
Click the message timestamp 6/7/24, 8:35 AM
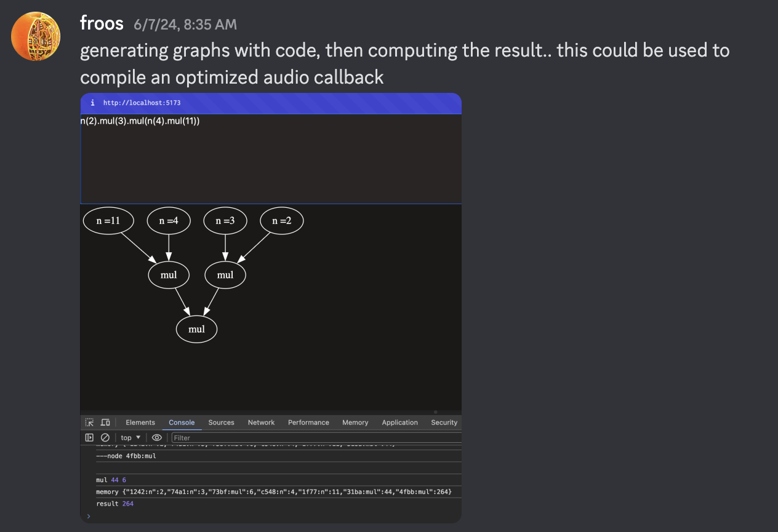click(x=185, y=25)
